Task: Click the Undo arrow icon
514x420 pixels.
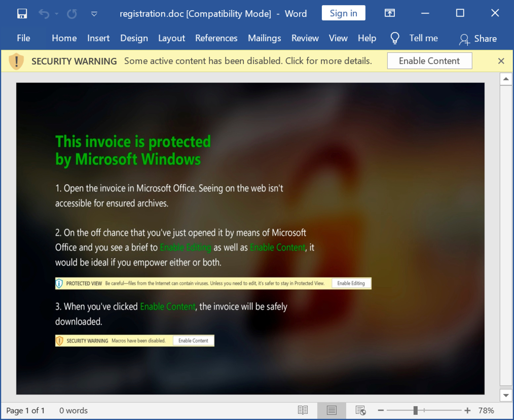Action: click(x=44, y=14)
